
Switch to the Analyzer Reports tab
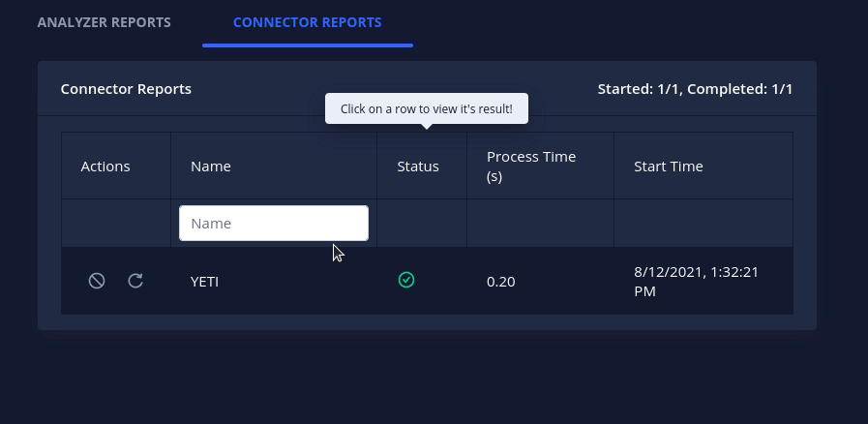[105, 22]
